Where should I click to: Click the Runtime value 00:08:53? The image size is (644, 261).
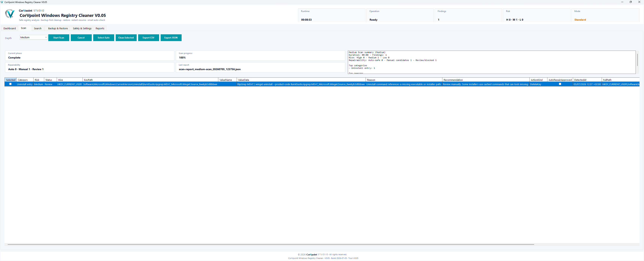click(x=306, y=19)
